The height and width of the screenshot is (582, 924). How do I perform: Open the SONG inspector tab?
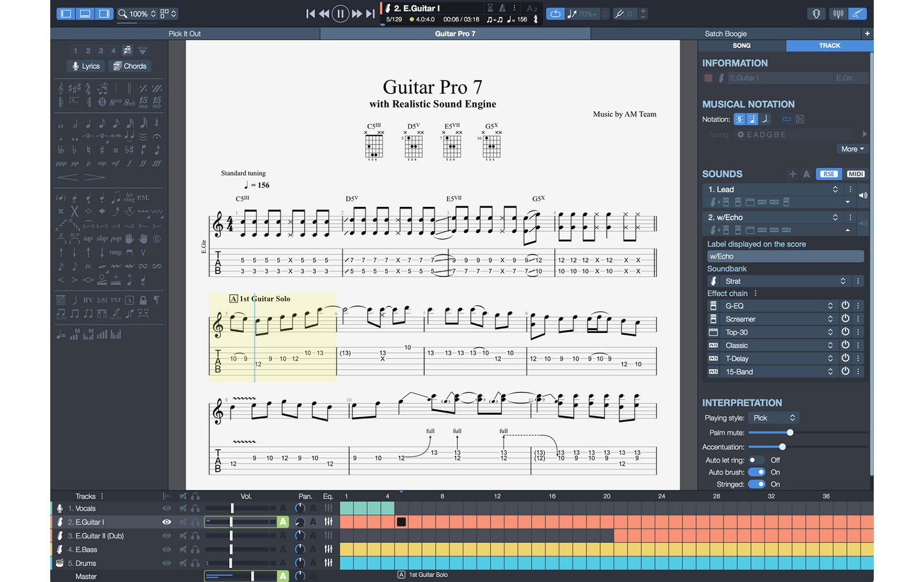coord(742,46)
